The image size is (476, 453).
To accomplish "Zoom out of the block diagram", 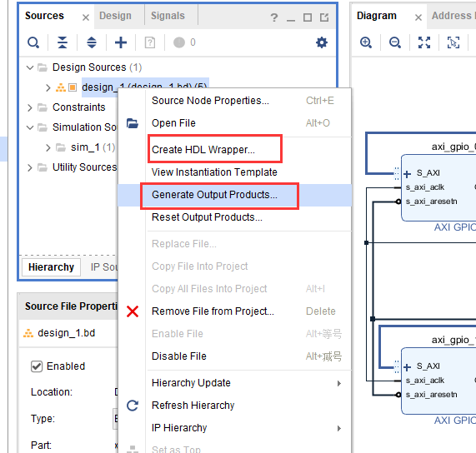I will 394,42.
